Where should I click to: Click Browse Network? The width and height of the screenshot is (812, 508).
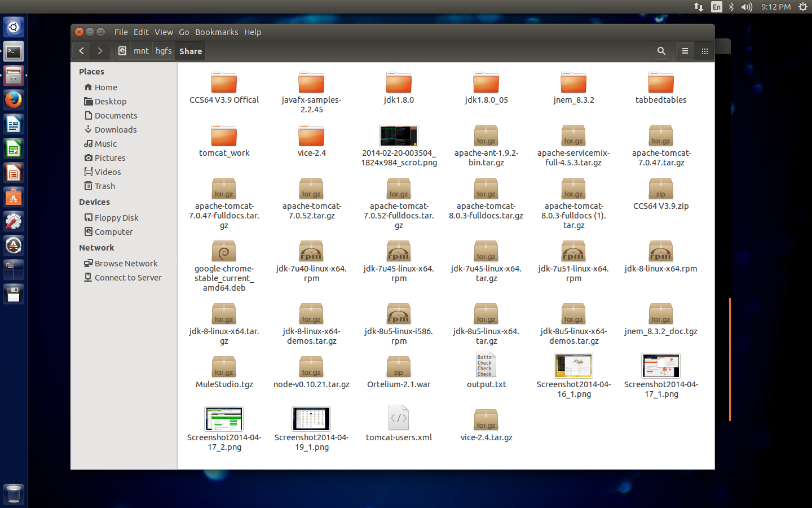coord(121,264)
